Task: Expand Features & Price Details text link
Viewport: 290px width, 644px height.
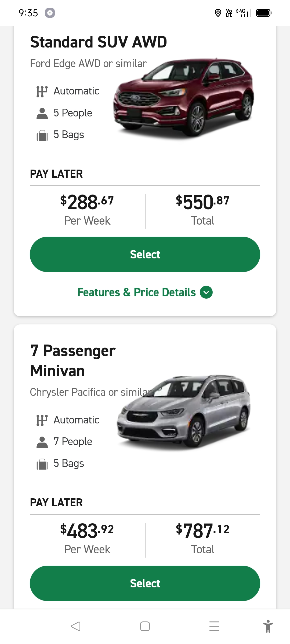Action: (x=136, y=292)
